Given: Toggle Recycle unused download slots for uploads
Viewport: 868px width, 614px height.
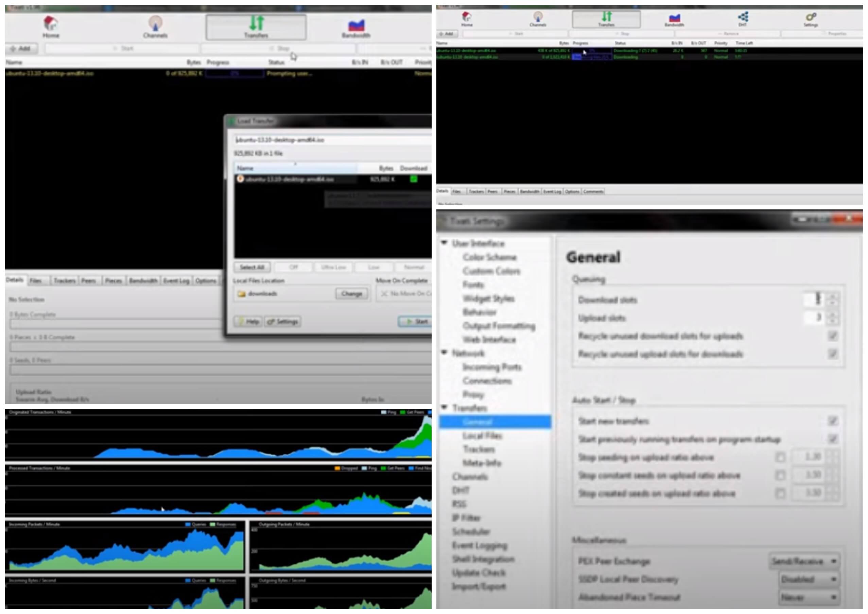Looking at the screenshot, I should point(832,336).
